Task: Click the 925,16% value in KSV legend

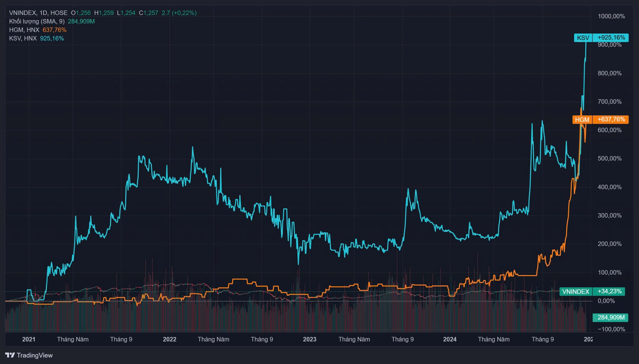Action: (x=52, y=38)
